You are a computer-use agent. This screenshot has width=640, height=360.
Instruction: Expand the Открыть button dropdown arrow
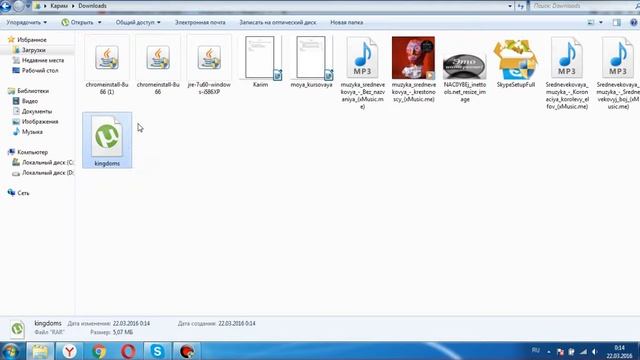click(x=100, y=22)
